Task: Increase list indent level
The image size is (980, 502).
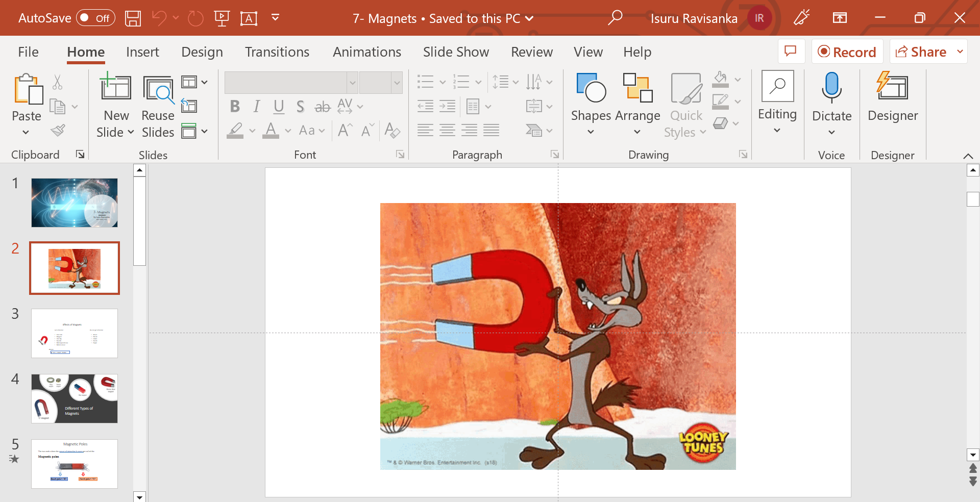Action: click(x=447, y=106)
